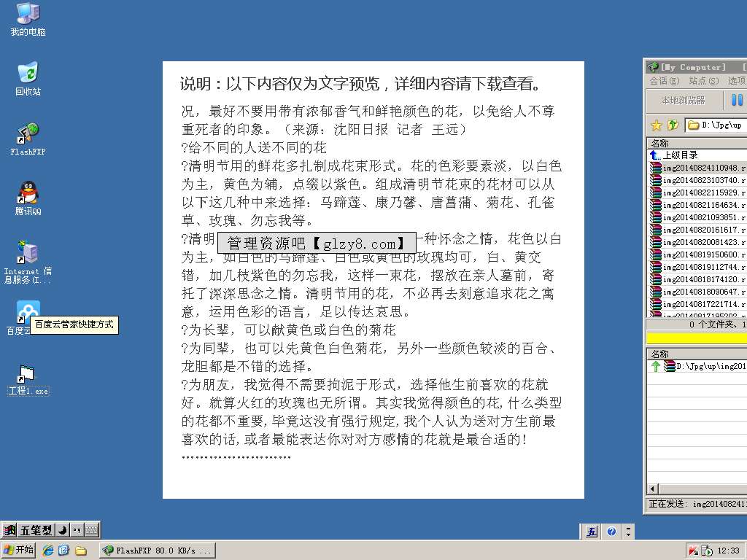
Task: Click the queue pane left scroll arrow
Action: tap(653, 489)
